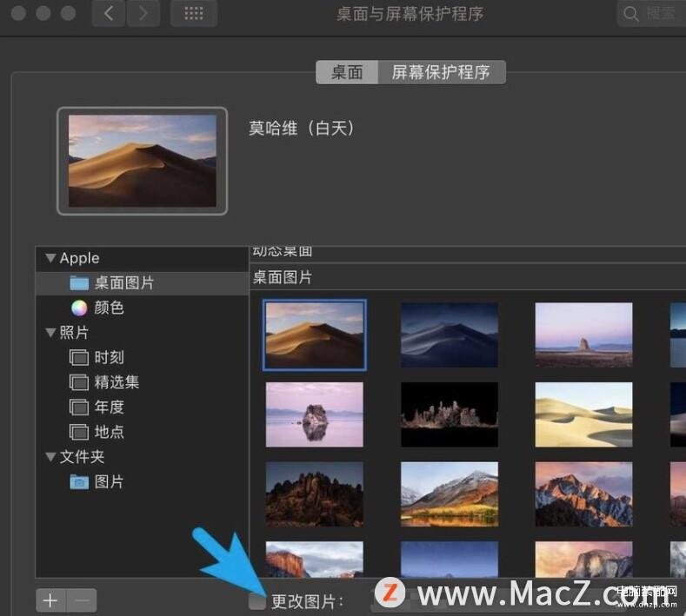The width and height of the screenshot is (686, 616).
Task: Choose the pink sky rock spire wallpaper
Action: [583, 334]
